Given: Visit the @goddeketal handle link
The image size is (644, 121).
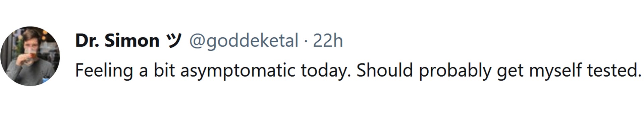Looking at the screenshot, I should coord(244,41).
